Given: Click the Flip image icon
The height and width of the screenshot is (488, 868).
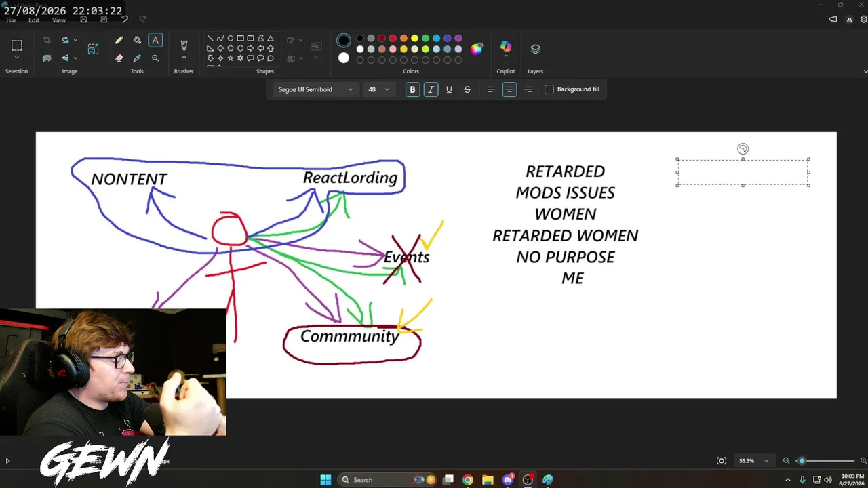Looking at the screenshot, I should point(65,58).
